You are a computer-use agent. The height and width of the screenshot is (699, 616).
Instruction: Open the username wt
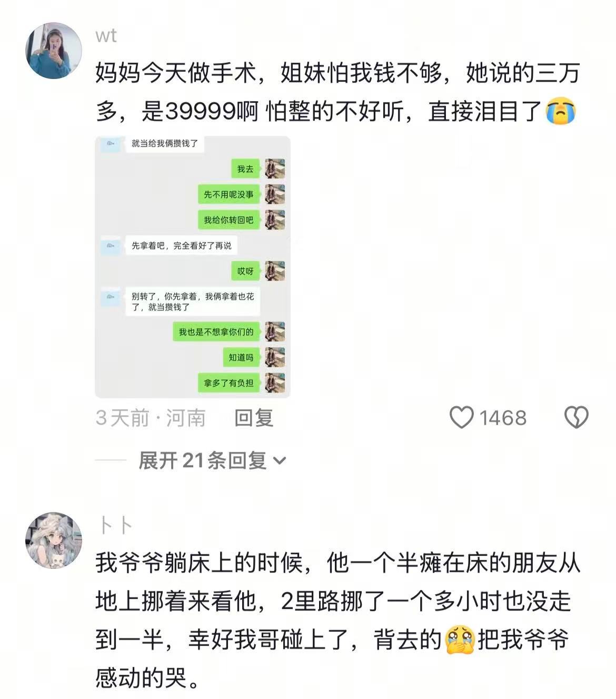tap(106, 36)
